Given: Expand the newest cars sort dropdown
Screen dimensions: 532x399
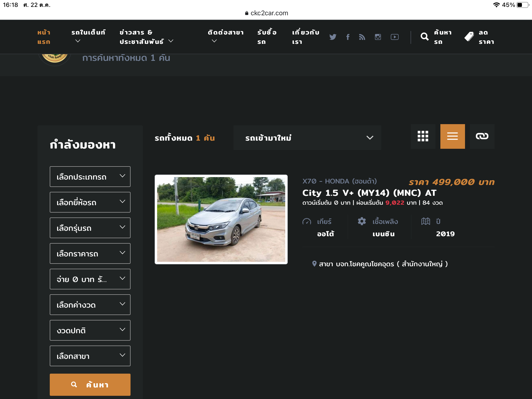Looking at the screenshot, I should (x=307, y=138).
